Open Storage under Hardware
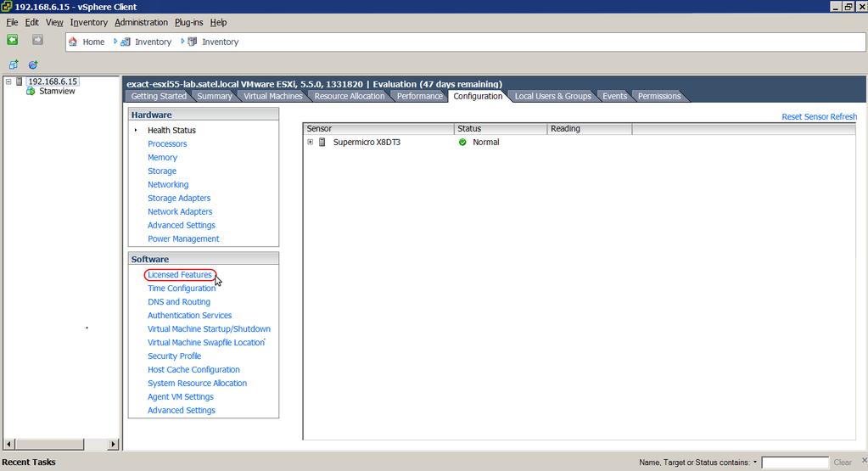Viewport: 868px width, 471px height. click(x=162, y=171)
